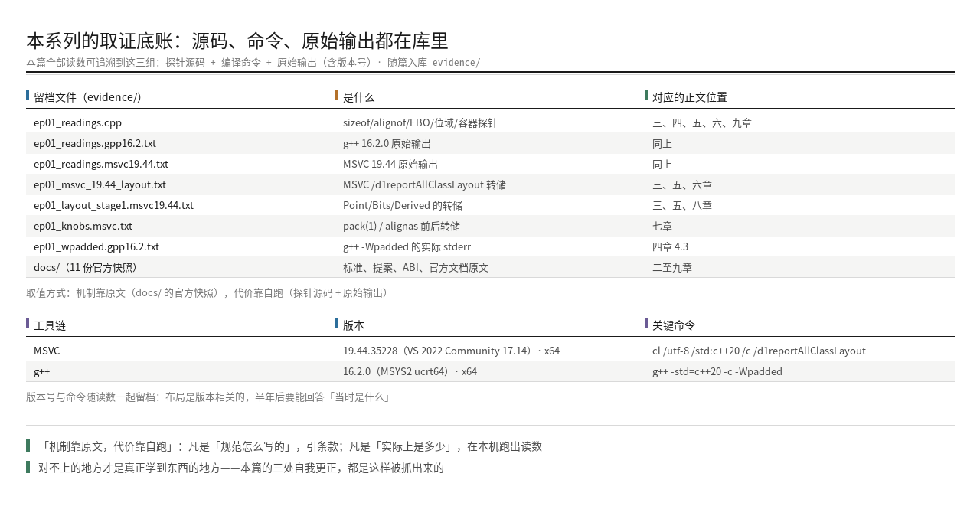
Task: Click column header 工具链
Action: point(50,325)
